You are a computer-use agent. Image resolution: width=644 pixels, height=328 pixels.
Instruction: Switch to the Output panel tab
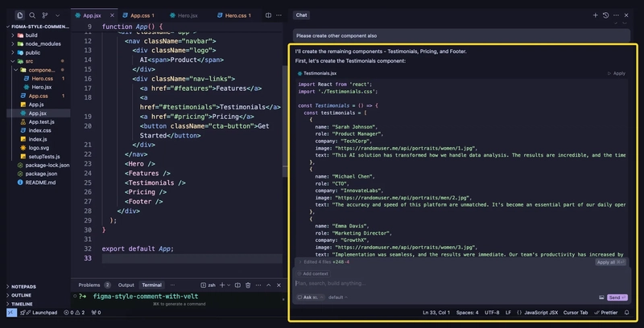[126, 285]
